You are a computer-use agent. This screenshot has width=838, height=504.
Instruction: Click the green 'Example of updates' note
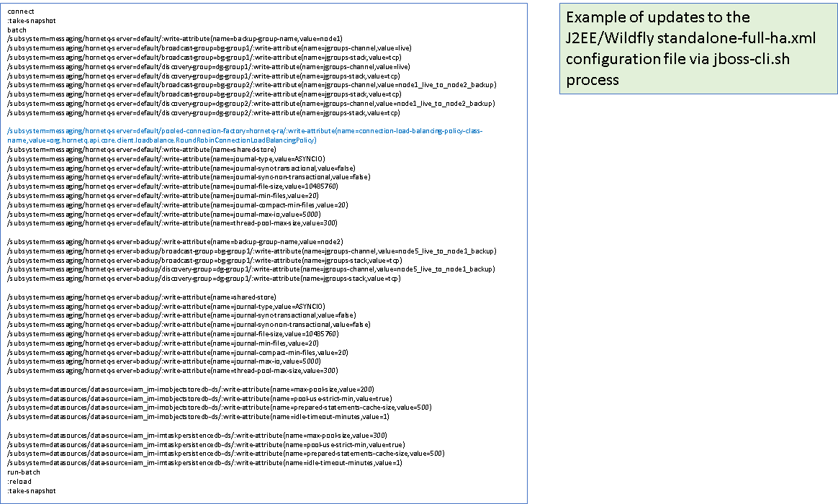(x=698, y=49)
